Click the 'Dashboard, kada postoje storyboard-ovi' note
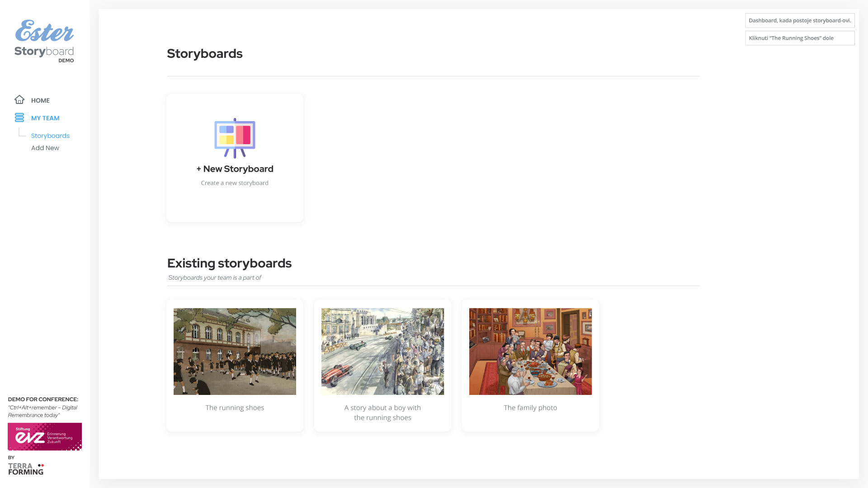The width and height of the screenshot is (868, 488). click(x=799, y=20)
